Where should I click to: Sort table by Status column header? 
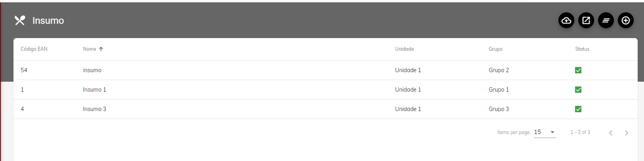pos(582,49)
